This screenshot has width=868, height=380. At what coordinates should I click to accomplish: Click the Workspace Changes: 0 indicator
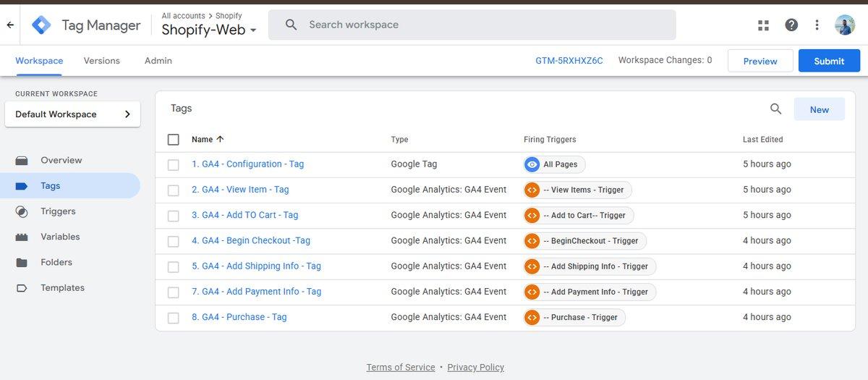pyautogui.click(x=665, y=60)
